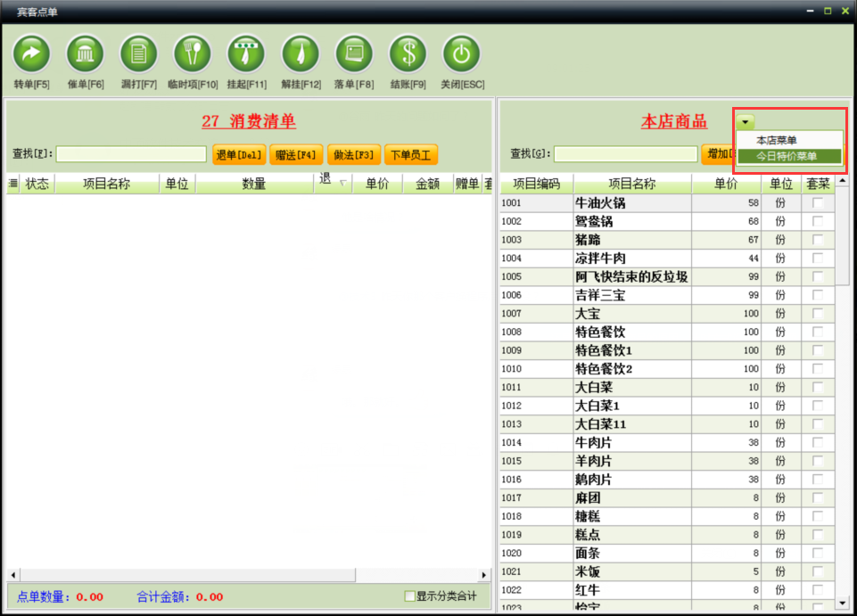Sort products by 项目编码 column header
Image resolution: width=857 pixels, height=616 pixels.
[x=536, y=184]
